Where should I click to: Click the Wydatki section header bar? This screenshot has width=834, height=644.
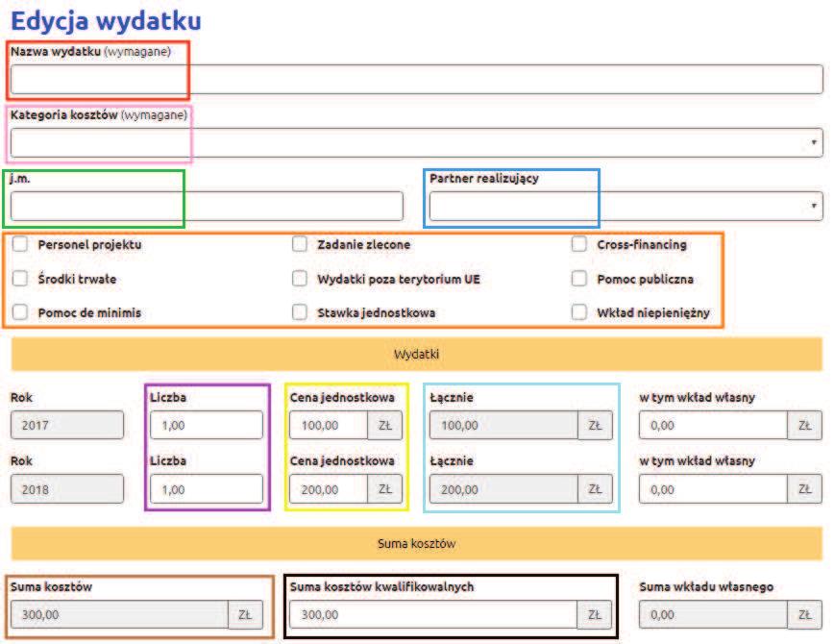tap(416, 354)
